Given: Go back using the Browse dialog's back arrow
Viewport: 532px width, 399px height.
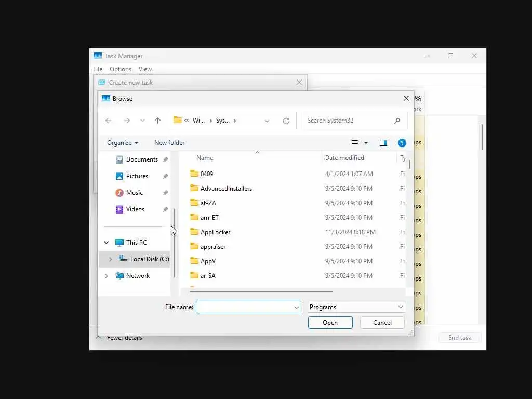Looking at the screenshot, I should [x=108, y=121].
